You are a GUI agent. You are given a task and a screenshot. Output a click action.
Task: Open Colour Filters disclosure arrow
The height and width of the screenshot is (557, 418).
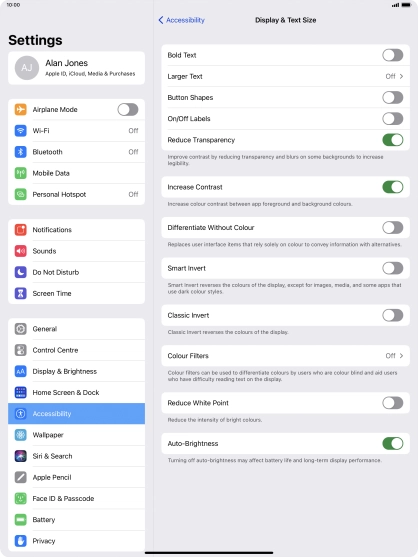coord(401,356)
